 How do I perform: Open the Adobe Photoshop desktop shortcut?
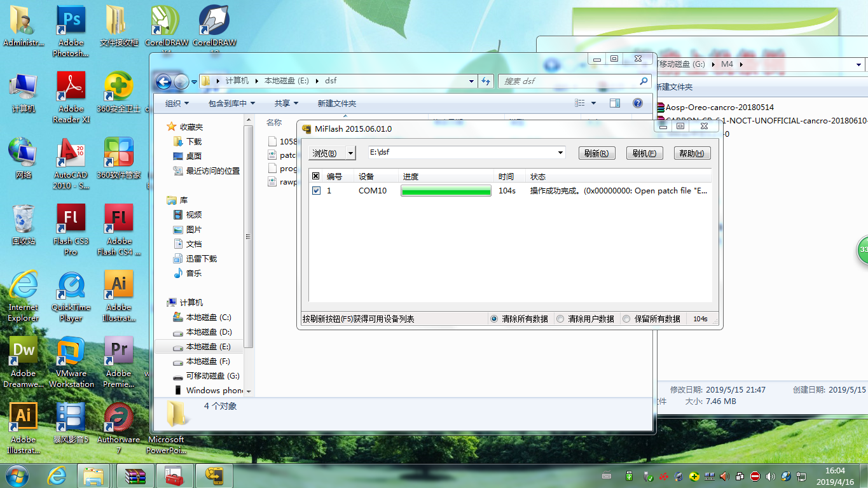coord(71,31)
